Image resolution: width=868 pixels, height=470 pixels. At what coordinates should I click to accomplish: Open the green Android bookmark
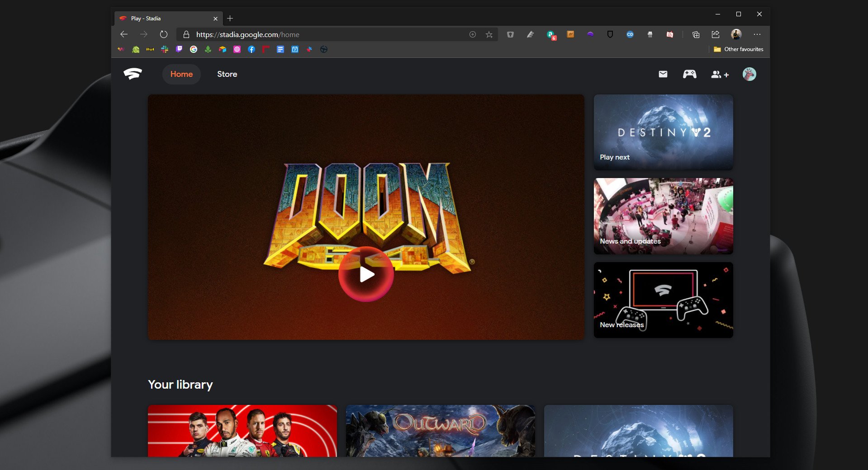[136, 49]
